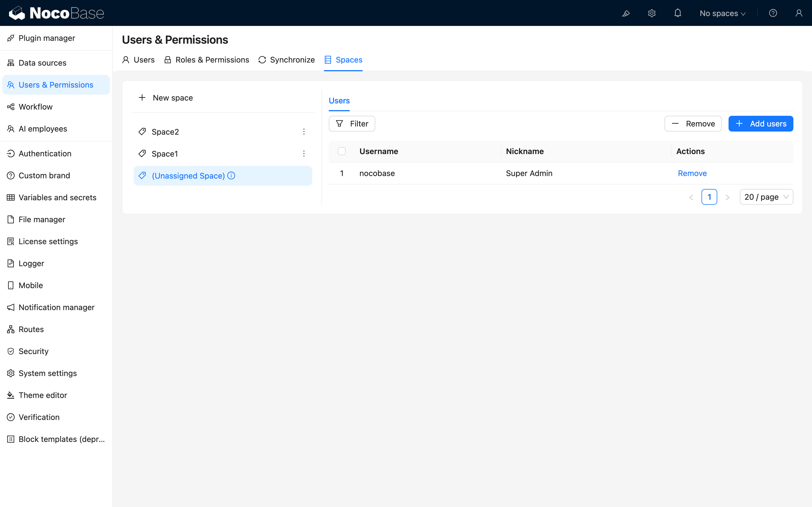Image resolution: width=812 pixels, height=507 pixels.
Task: Open Space1 three-dot options menu
Action: click(304, 154)
